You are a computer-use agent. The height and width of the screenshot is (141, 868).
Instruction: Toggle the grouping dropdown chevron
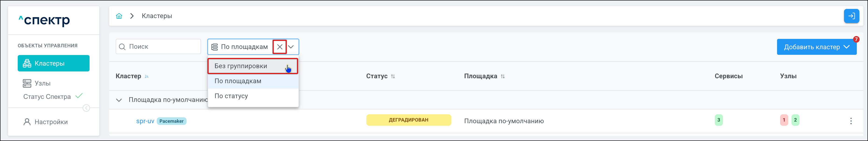click(x=291, y=47)
